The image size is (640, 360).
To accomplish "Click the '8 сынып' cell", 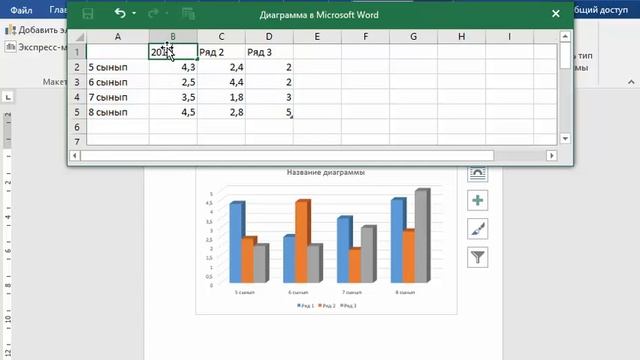I will pyautogui.click(x=118, y=112).
